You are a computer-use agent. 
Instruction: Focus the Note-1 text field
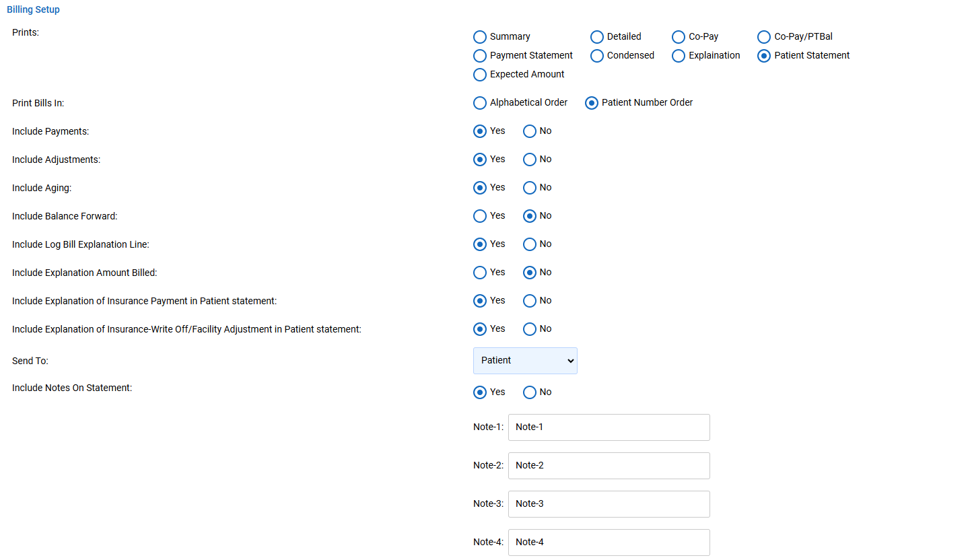[609, 427]
